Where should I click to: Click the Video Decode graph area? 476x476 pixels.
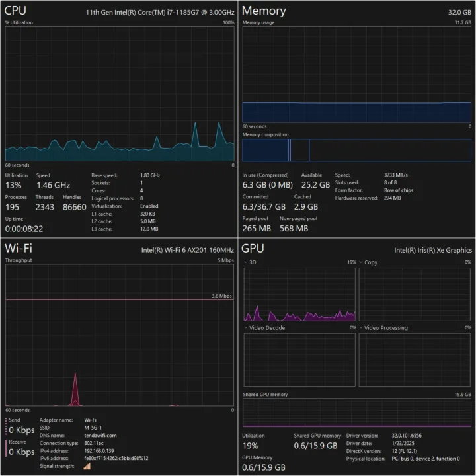point(299,359)
